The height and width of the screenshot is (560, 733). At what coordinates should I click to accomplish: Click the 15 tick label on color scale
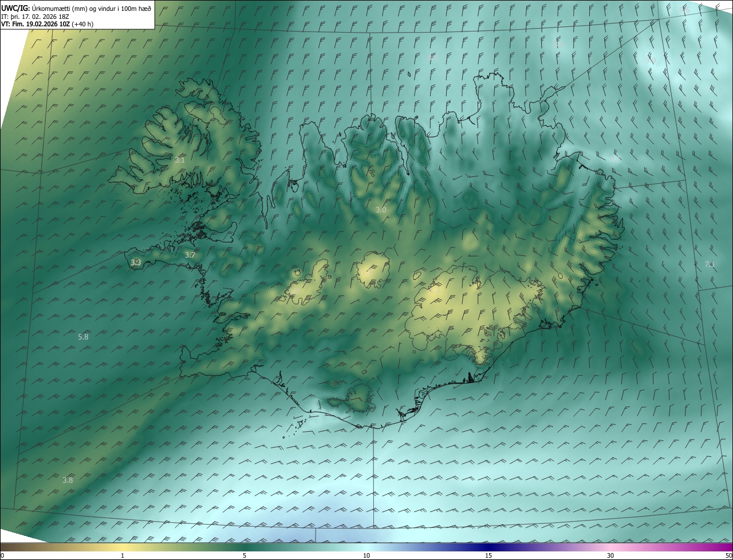pyautogui.click(x=488, y=555)
